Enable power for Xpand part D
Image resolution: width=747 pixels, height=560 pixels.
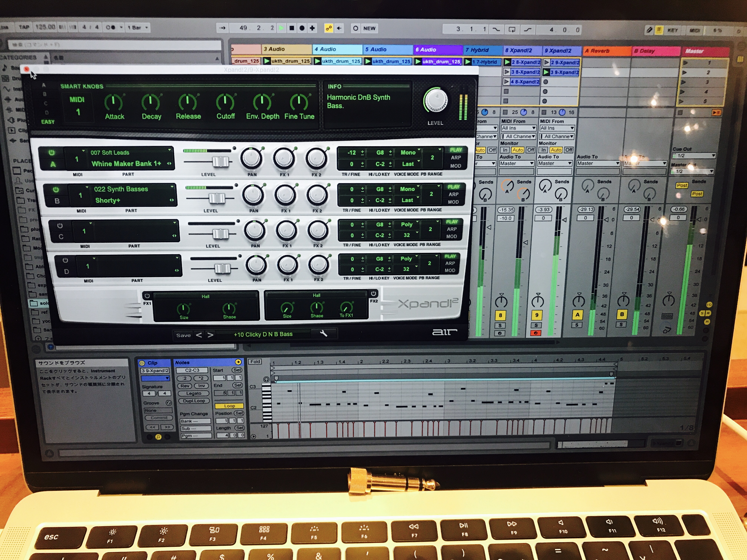(x=65, y=260)
